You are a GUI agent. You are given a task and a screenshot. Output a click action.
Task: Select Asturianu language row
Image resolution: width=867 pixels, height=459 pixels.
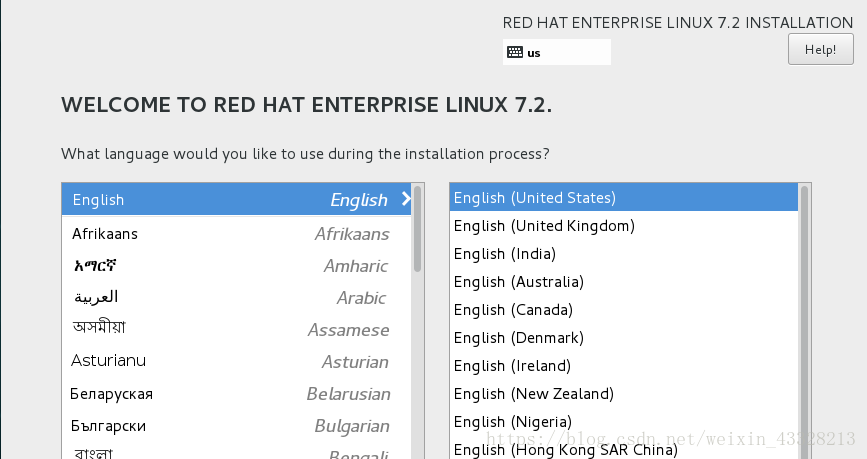[237, 362]
